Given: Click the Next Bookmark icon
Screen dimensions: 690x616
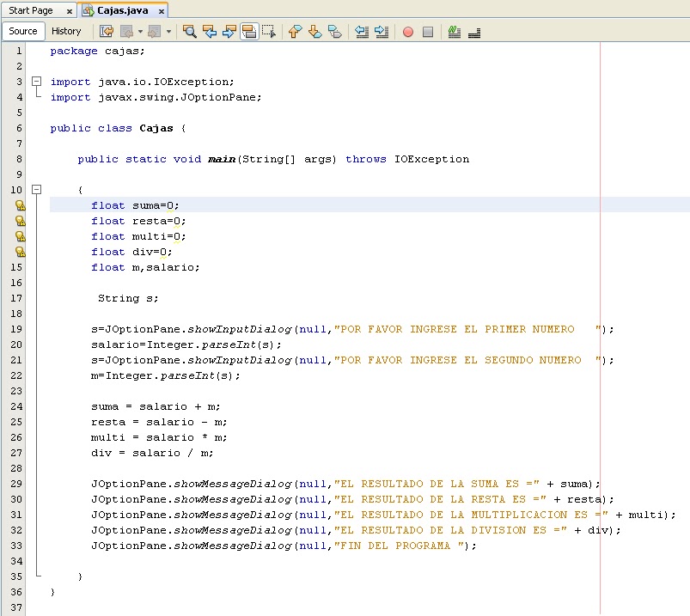Looking at the screenshot, I should coord(314,31).
